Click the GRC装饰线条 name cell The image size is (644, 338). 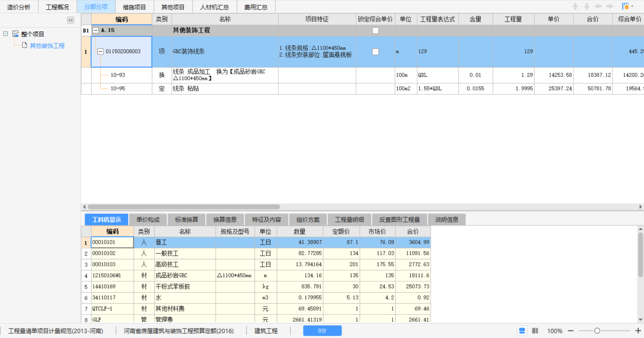pos(225,52)
